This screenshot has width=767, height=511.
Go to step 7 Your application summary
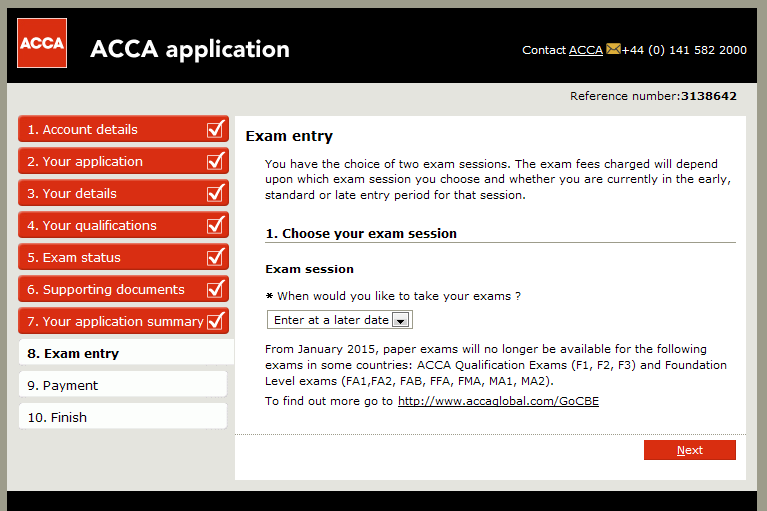123,321
